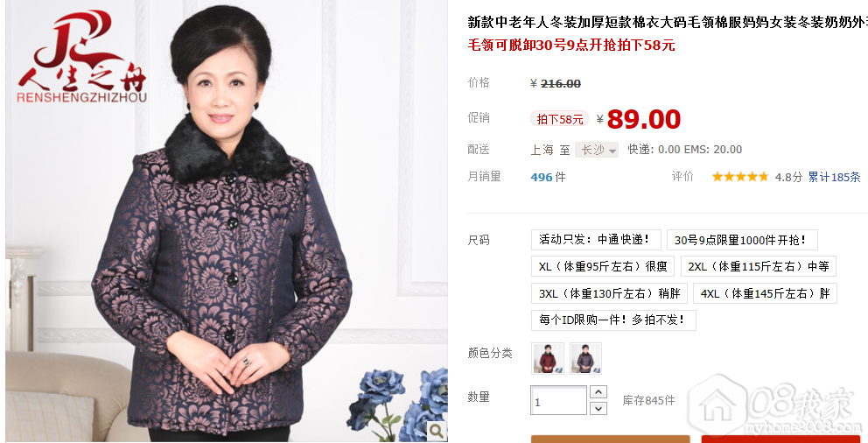This screenshot has width=868, height=443.
Task: Click the quantity input field
Action: tap(558, 400)
